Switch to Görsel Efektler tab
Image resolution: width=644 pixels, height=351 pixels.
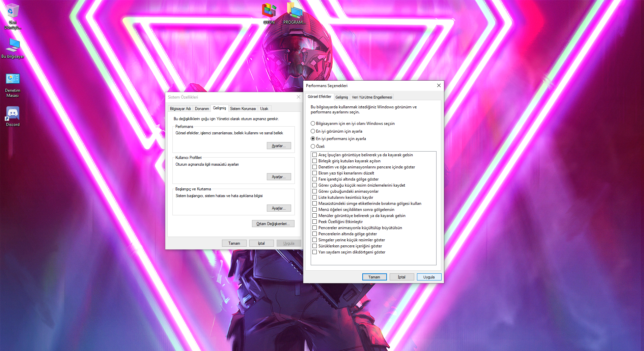click(x=319, y=97)
